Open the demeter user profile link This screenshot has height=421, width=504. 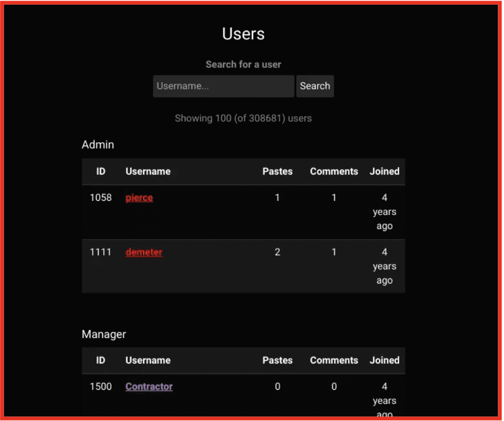click(144, 252)
